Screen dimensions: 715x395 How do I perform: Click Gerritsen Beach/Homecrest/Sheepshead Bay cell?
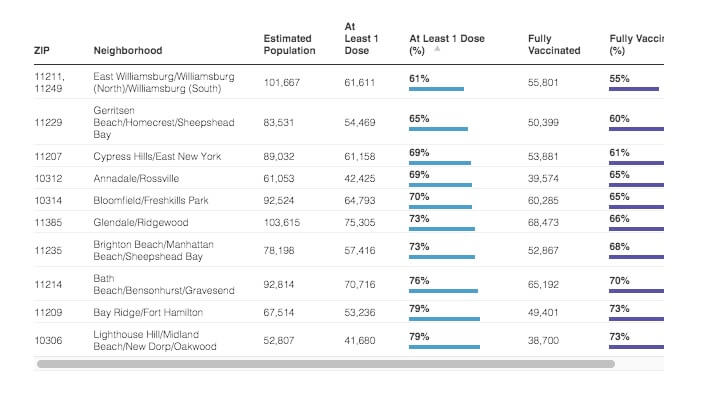pyautogui.click(x=164, y=123)
